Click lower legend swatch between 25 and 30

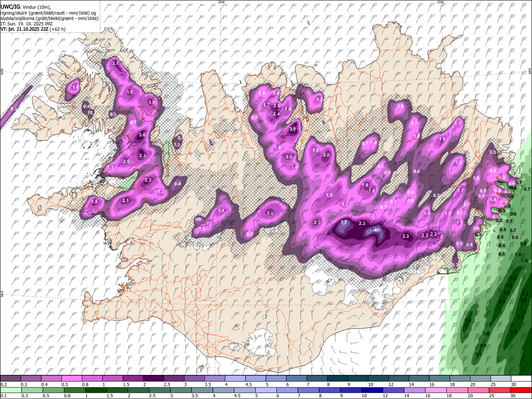pos(500,390)
